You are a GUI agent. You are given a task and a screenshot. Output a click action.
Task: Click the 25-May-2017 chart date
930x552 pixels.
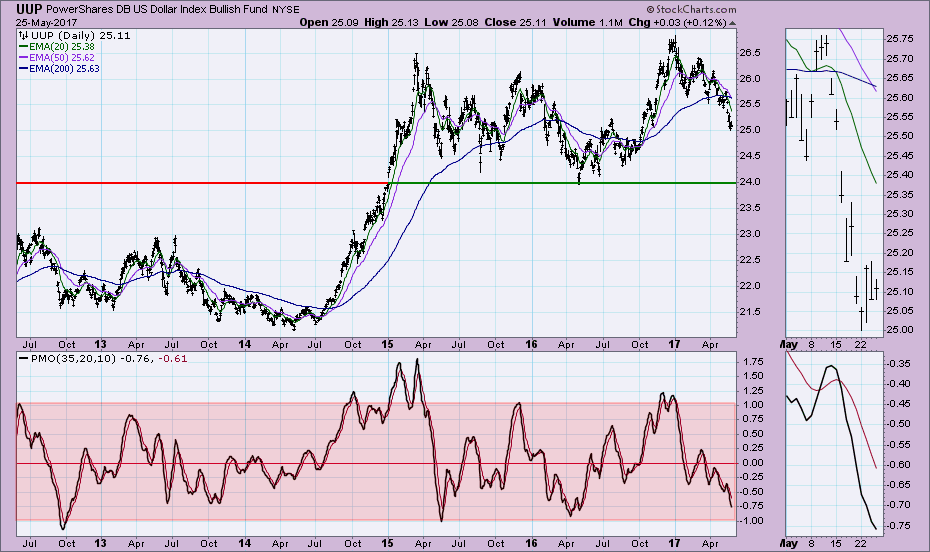[x=48, y=21]
